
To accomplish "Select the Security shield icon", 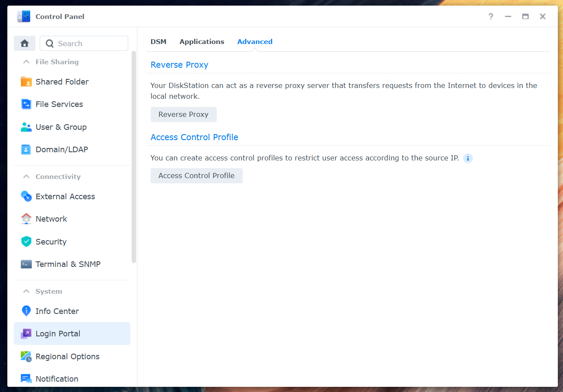I will click(26, 241).
